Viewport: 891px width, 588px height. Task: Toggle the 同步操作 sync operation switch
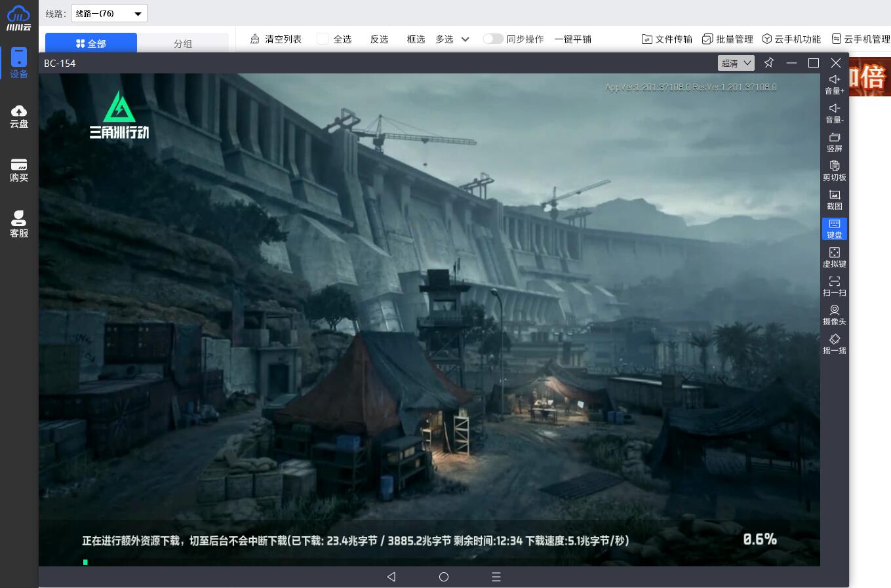[493, 39]
